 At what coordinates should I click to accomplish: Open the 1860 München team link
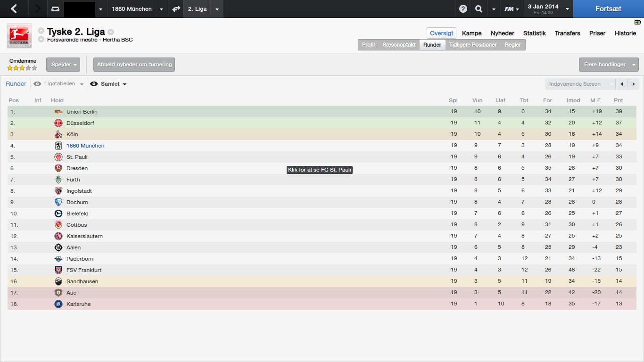coord(85,146)
